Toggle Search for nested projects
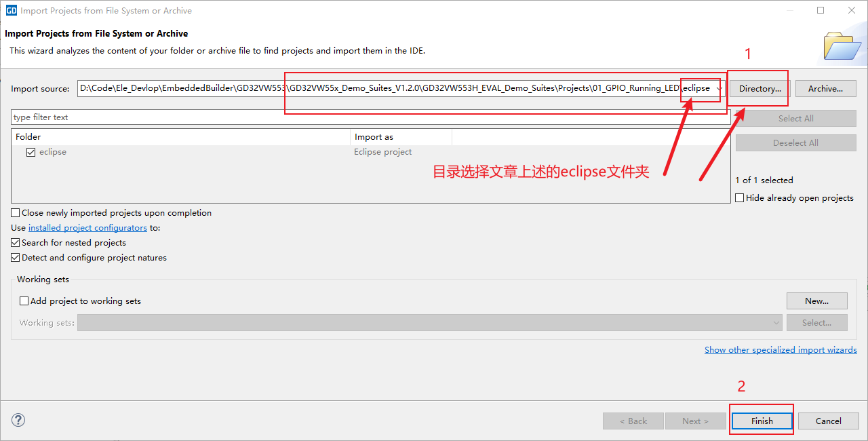The image size is (868, 441). [16, 243]
